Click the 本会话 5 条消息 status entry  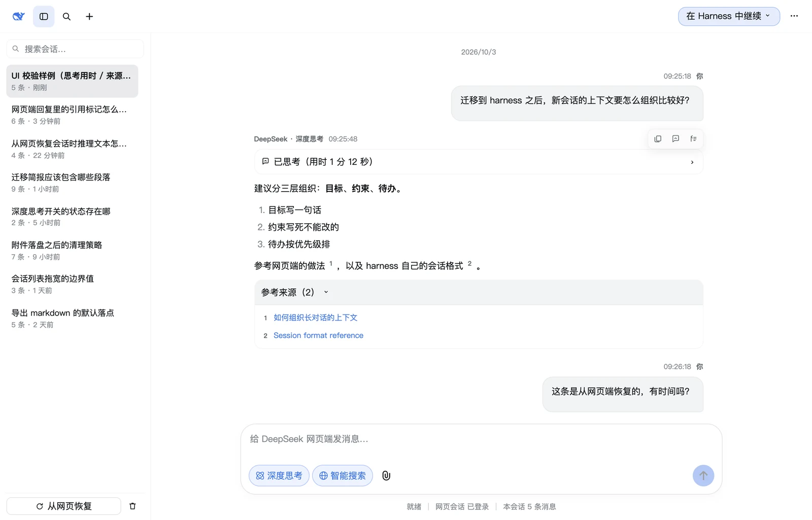point(529,507)
